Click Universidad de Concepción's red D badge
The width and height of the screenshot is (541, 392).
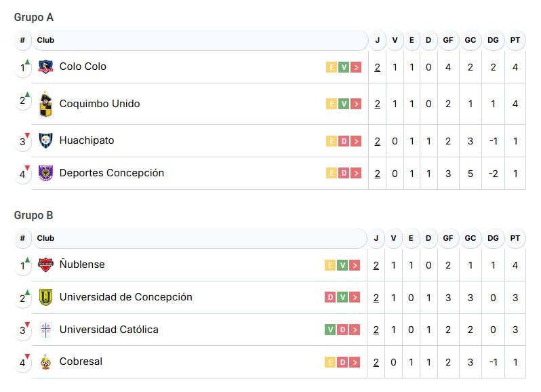tap(331, 297)
